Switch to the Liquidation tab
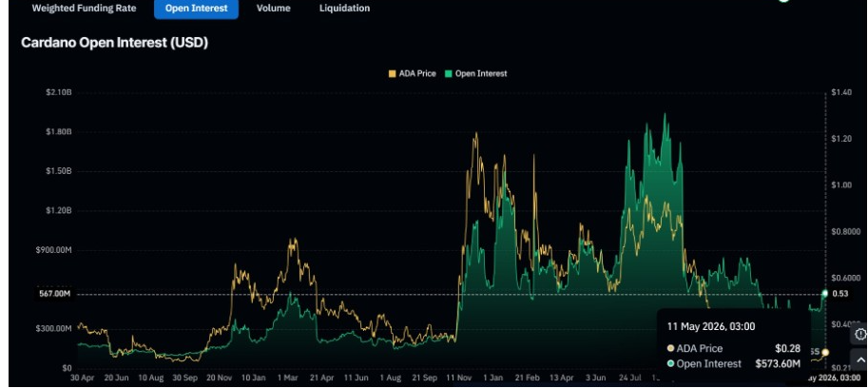The width and height of the screenshot is (868, 388). point(344,9)
